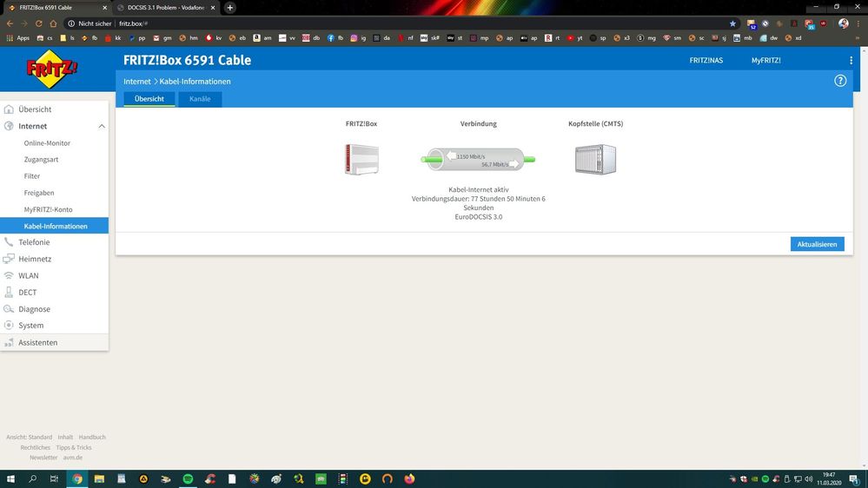Open the help question mark icon
This screenshot has width=868, height=488.
(840, 81)
